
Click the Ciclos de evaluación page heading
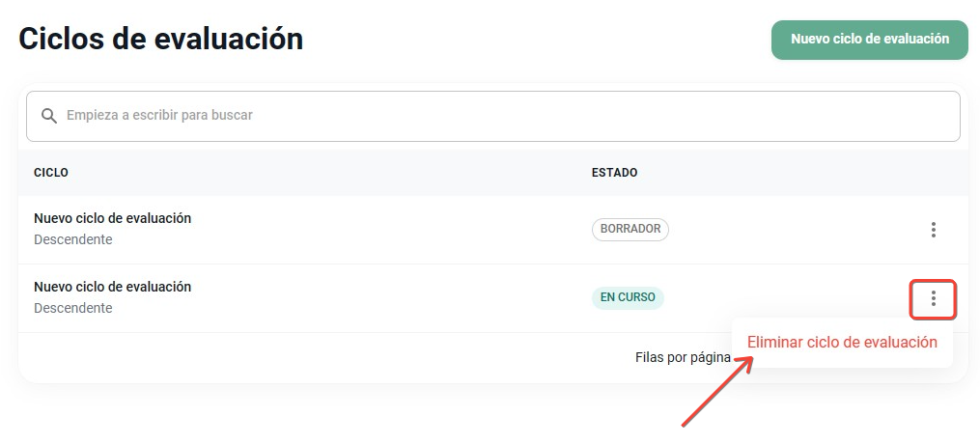pos(161,39)
